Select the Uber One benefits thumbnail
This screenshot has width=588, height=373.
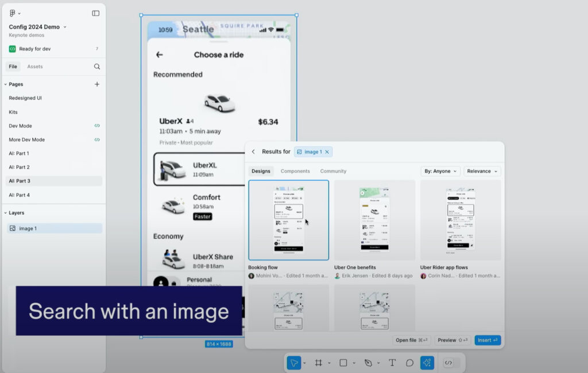point(374,220)
